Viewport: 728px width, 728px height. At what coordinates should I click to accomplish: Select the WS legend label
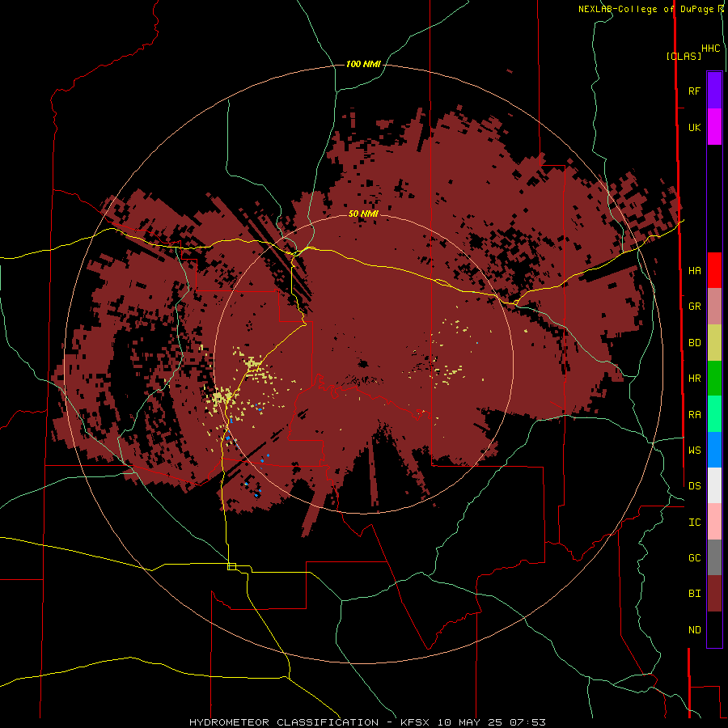[694, 450]
